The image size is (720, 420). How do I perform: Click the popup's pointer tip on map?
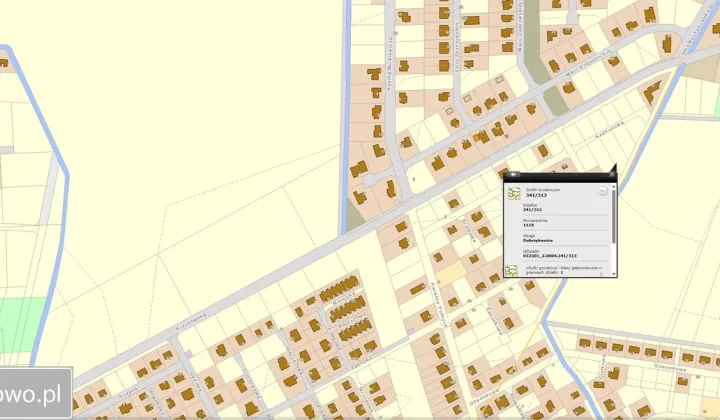point(616,164)
